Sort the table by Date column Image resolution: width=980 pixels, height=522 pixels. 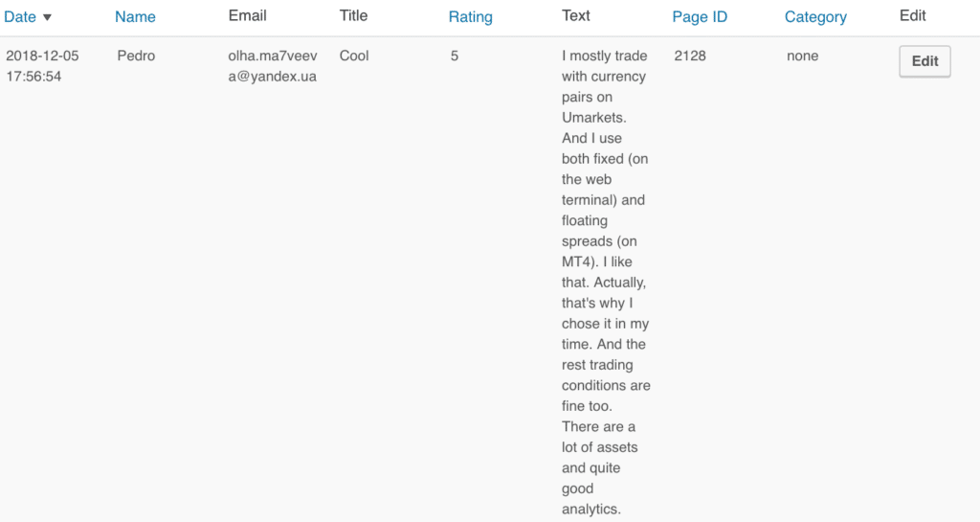click(x=20, y=17)
